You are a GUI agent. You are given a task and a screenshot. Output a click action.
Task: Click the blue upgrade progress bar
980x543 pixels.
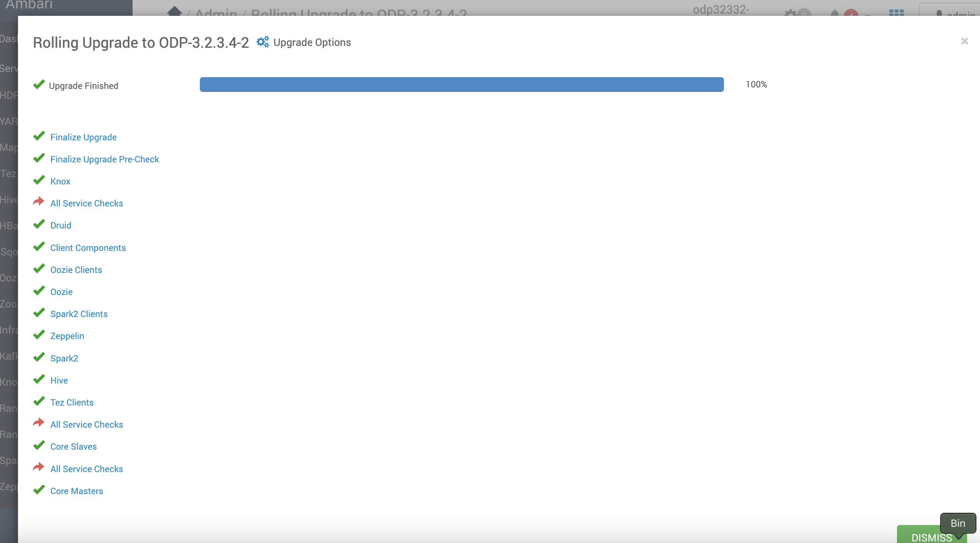click(x=461, y=84)
